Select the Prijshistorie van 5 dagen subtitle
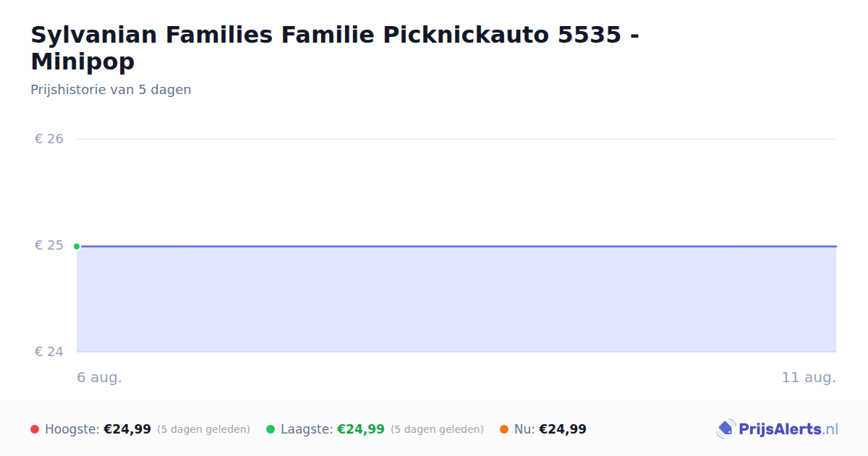This screenshot has height=456, width=868. (x=111, y=90)
